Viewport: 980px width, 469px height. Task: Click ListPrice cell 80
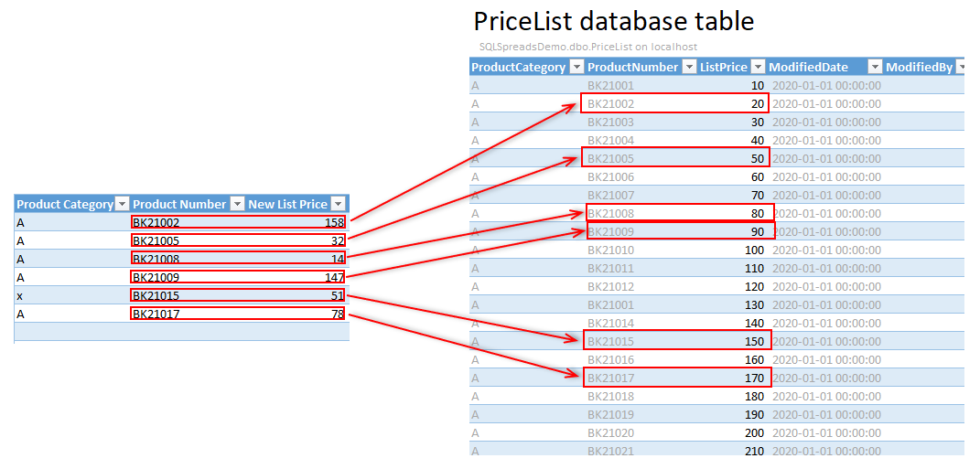click(x=758, y=214)
